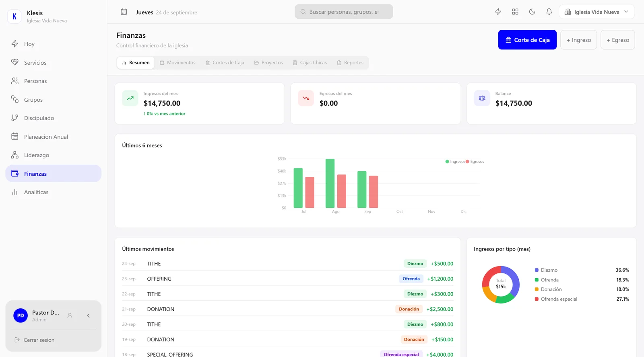
Task: Click Cerrar sesion
Action: (39, 340)
